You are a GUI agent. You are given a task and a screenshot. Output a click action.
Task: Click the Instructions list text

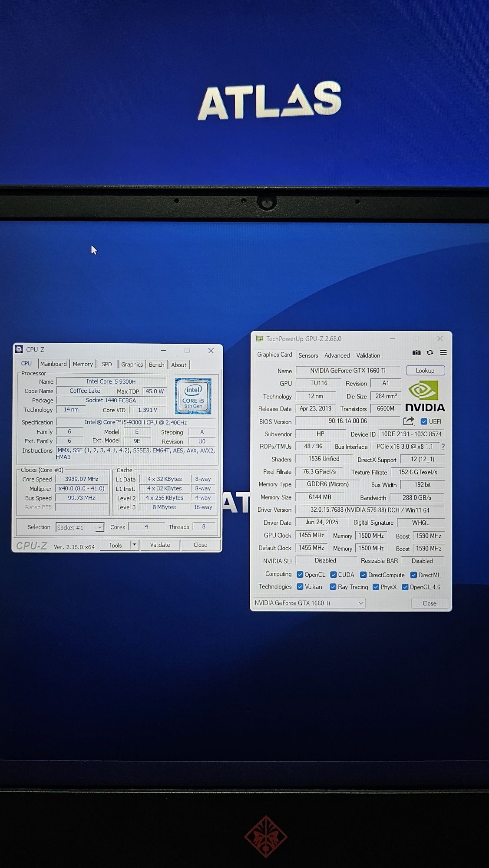(136, 454)
